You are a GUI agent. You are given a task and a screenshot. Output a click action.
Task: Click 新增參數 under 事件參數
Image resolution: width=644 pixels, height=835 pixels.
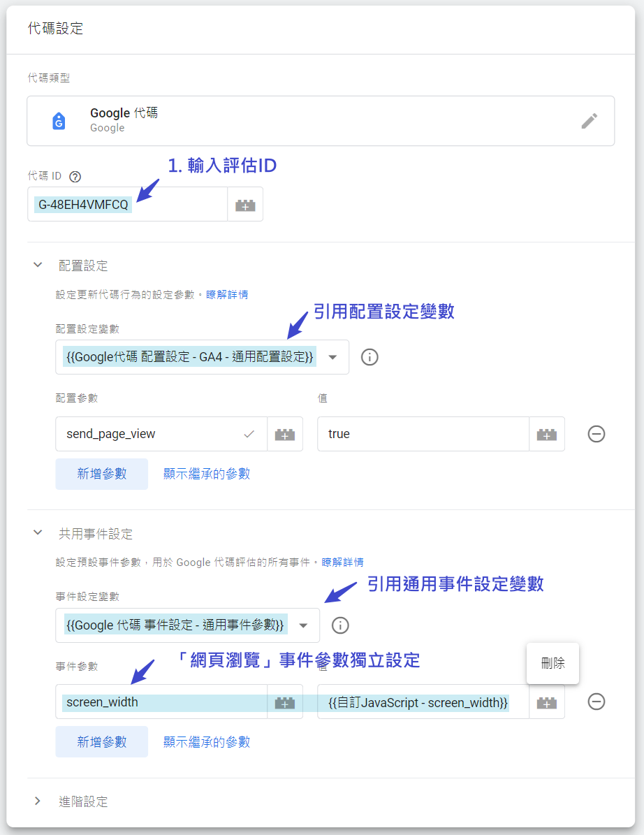pos(102,742)
